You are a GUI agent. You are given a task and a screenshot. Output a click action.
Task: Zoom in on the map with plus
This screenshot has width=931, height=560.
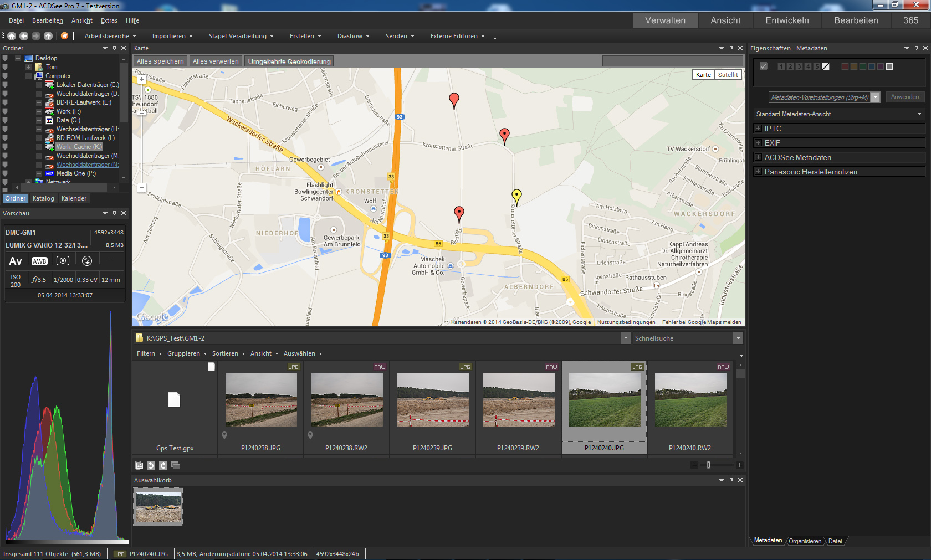pos(142,79)
